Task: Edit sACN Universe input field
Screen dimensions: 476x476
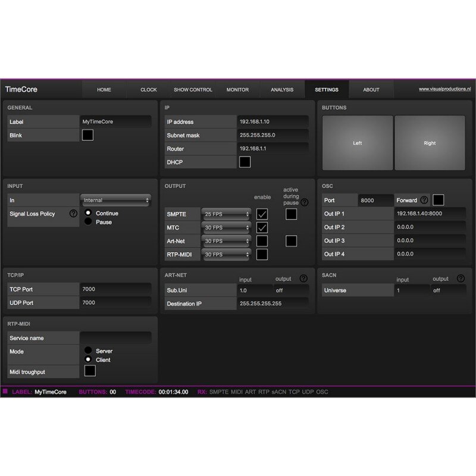Action: (x=412, y=290)
